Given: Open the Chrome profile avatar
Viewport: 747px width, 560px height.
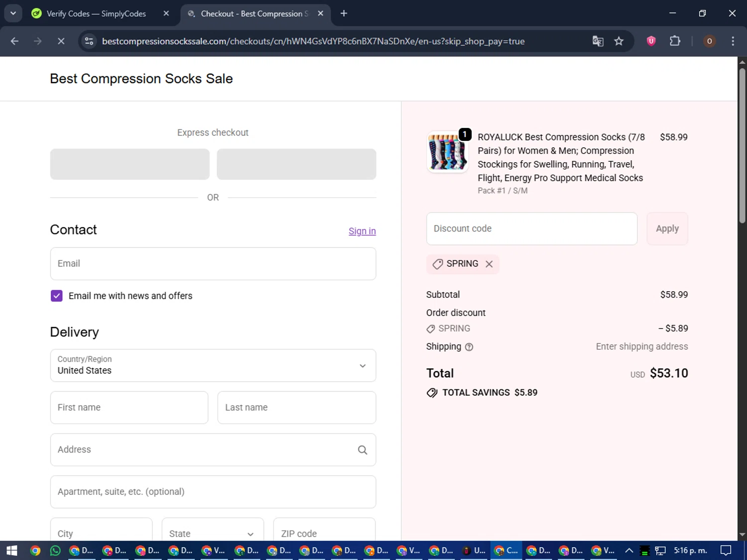Looking at the screenshot, I should (709, 41).
